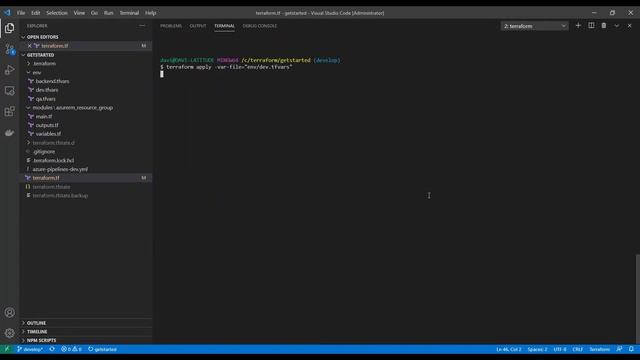Click UTF-8 encoding in status bar
This screenshot has width=640, height=360.
560,349
